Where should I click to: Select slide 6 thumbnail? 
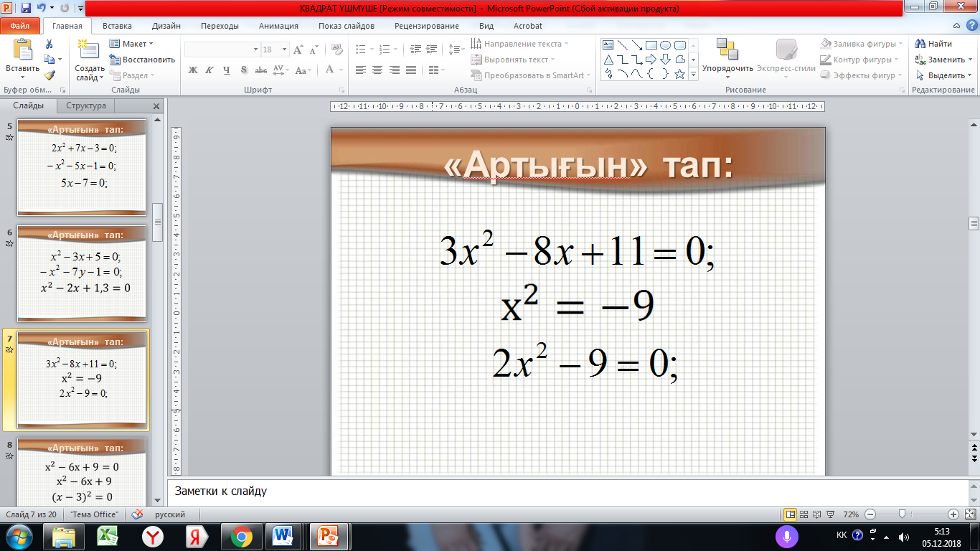click(x=82, y=273)
